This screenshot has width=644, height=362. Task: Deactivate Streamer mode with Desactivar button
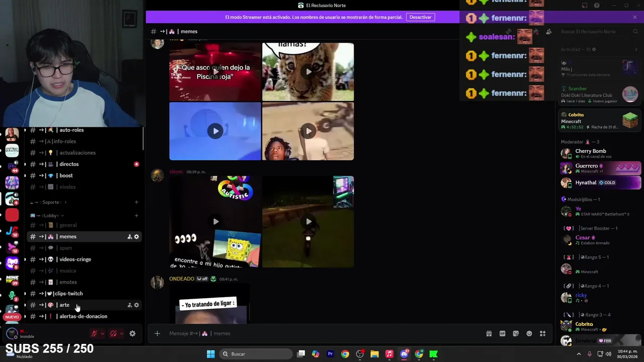click(x=420, y=17)
